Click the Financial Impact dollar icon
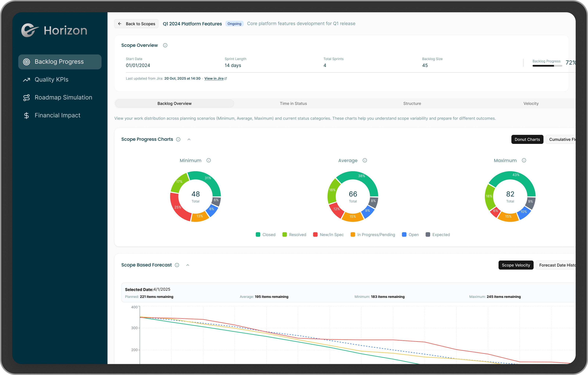588x375 pixels. click(26, 115)
